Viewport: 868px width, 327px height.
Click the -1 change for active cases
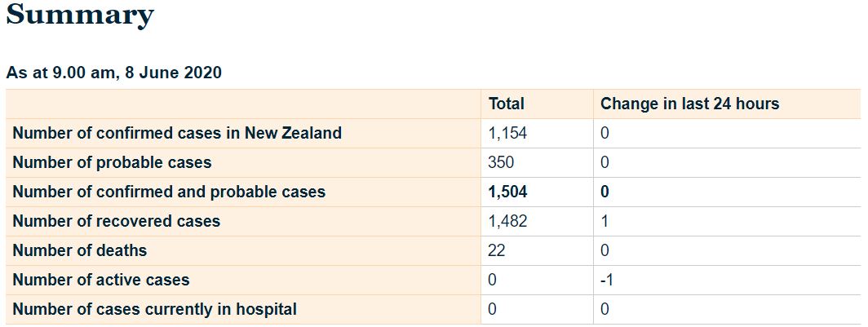[606, 280]
